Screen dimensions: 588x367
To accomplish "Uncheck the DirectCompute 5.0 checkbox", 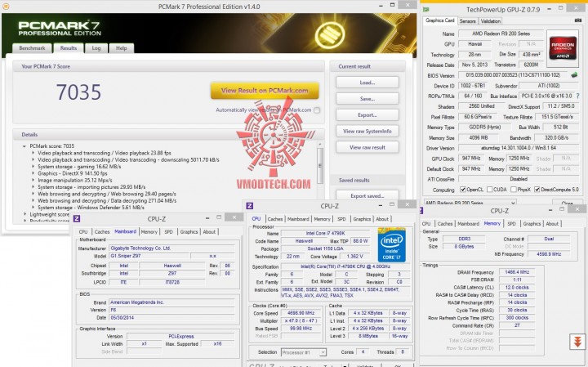I will [537, 190].
